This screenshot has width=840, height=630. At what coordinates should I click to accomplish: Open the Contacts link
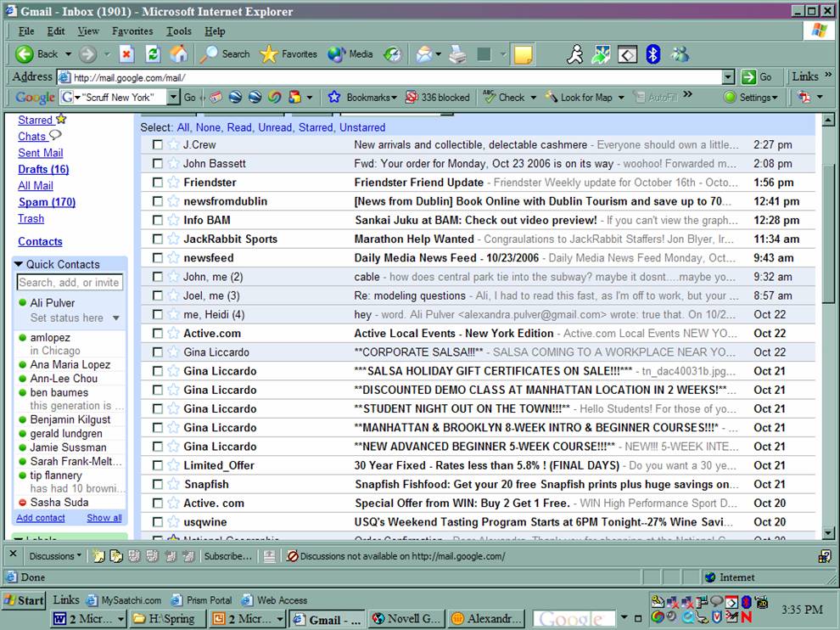click(40, 242)
